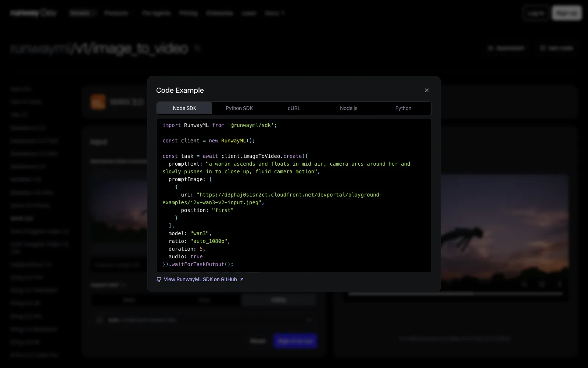Viewport: 588px width, 368px height.
Task: Open the cURL tab
Action: [294, 108]
